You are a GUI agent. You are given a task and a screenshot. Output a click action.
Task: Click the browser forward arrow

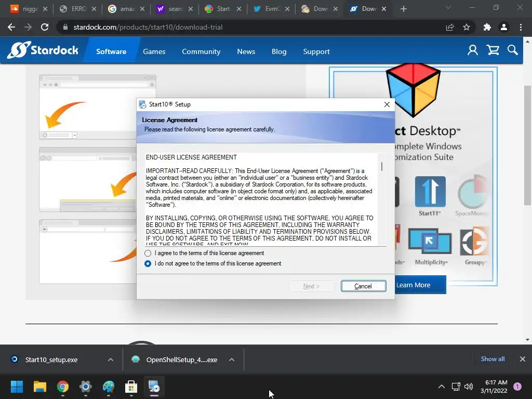coord(28,27)
